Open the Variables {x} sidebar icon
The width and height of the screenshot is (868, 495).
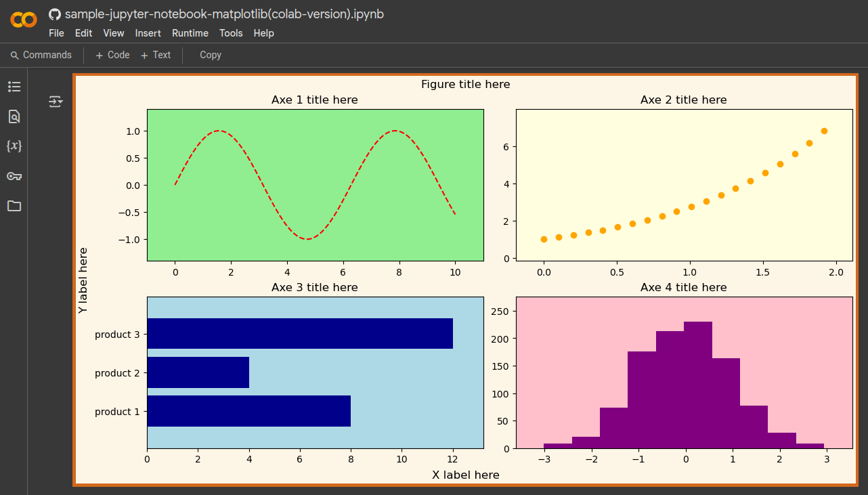(x=14, y=146)
